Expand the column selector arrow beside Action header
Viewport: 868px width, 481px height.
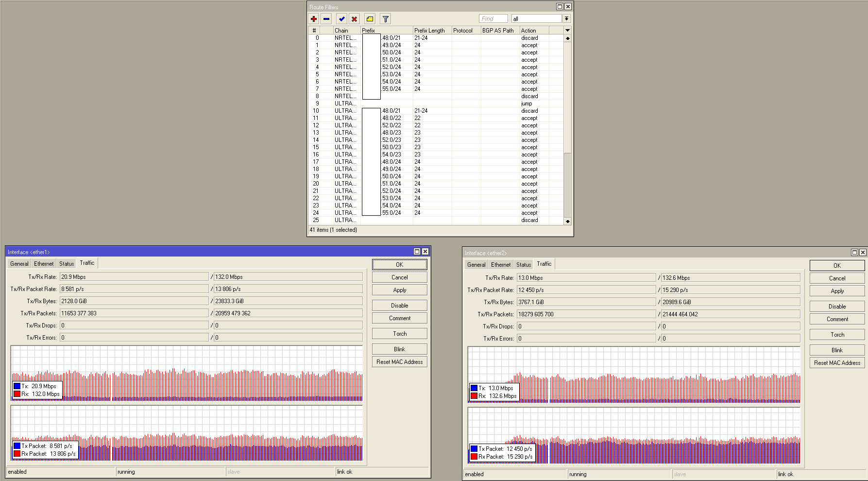click(567, 30)
